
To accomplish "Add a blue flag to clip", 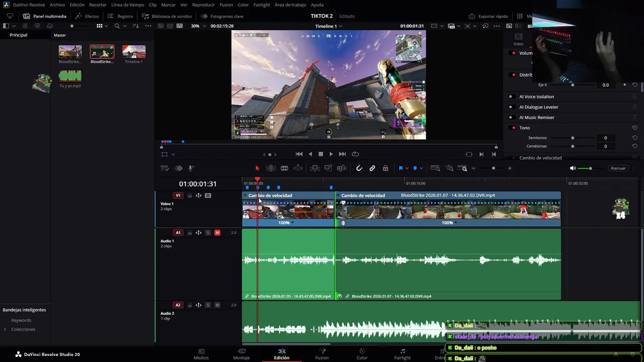I will 400,168.
